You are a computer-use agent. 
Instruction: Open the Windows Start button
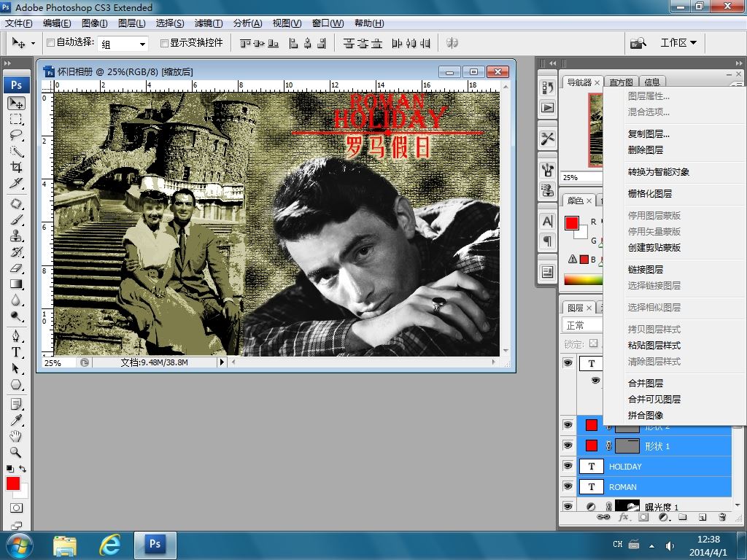(20, 545)
